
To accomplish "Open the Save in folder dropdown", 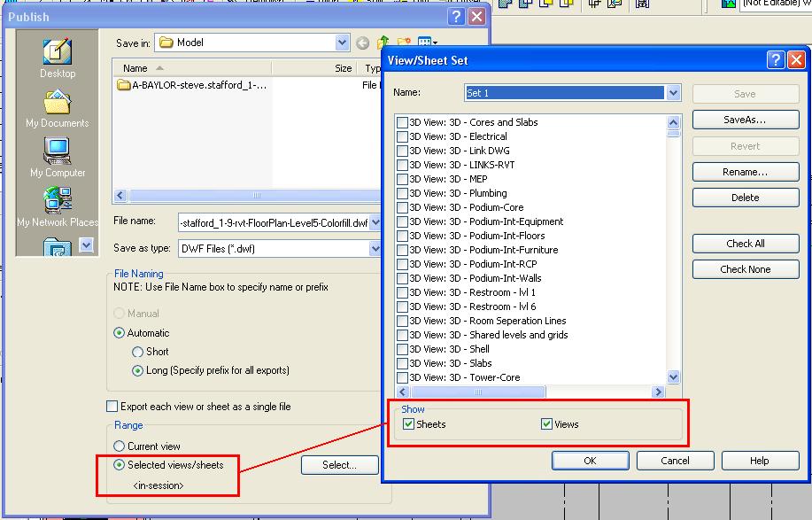I will [x=342, y=43].
